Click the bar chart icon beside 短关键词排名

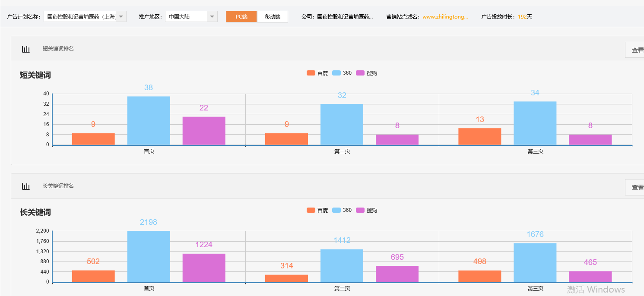(26, 49)
